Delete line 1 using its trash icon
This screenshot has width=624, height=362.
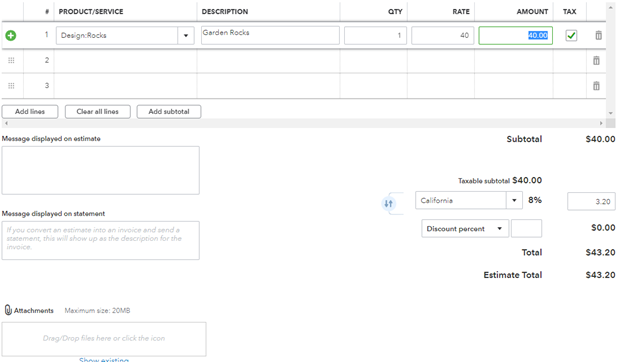[x=598, y=35]
